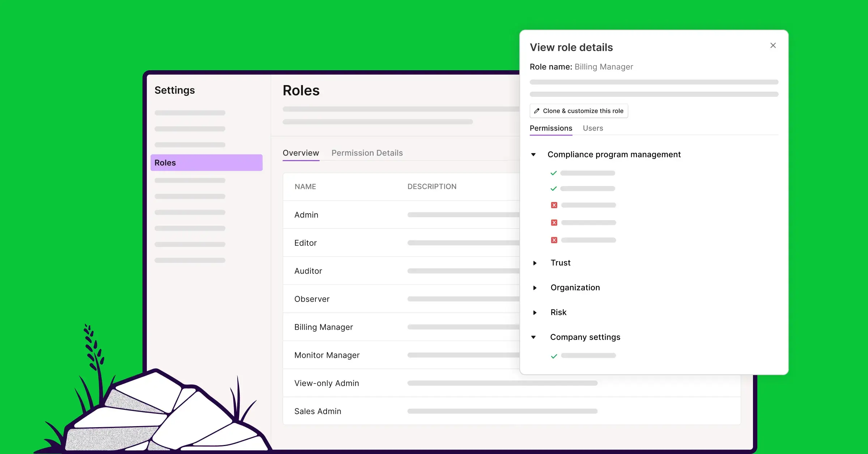Select the Permissions tab
868x454 pixels.
[x=551, y=128]
